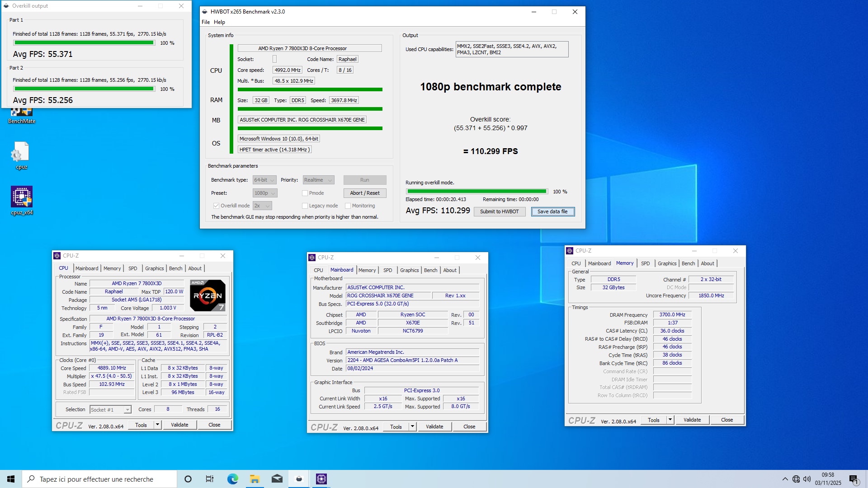
Task: Switch to Mainboard tab in CPU-Z CPU window
Action: pos(87,268)
